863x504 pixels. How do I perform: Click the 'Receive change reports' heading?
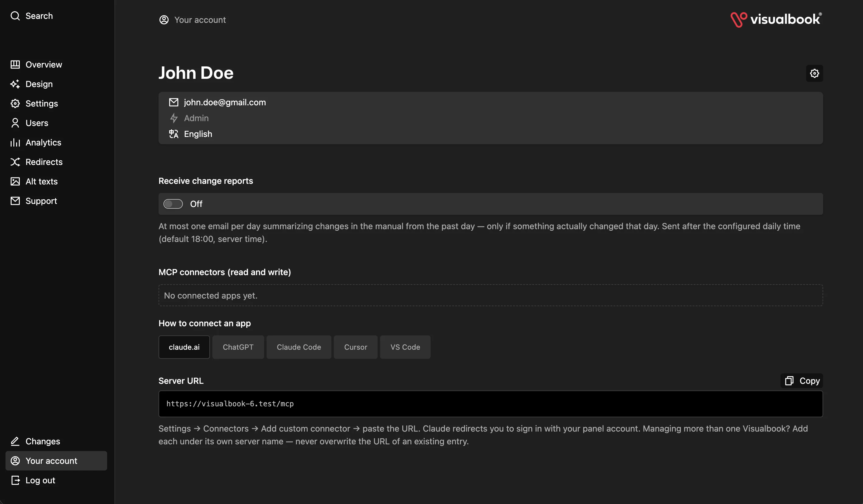[205, 181]
